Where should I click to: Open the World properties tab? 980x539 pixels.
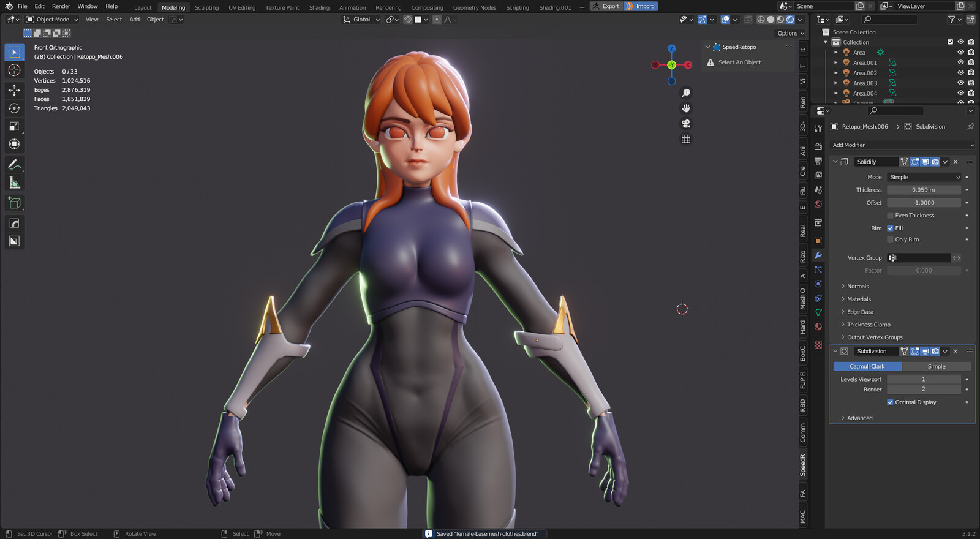[x=818, y=205]
